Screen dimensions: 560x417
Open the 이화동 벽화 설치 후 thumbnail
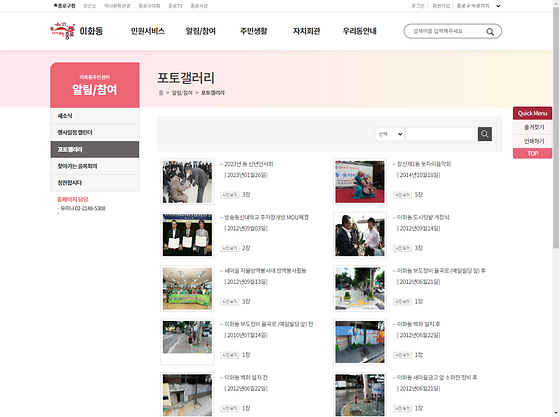pyautogui.click(x=360, y=342)
